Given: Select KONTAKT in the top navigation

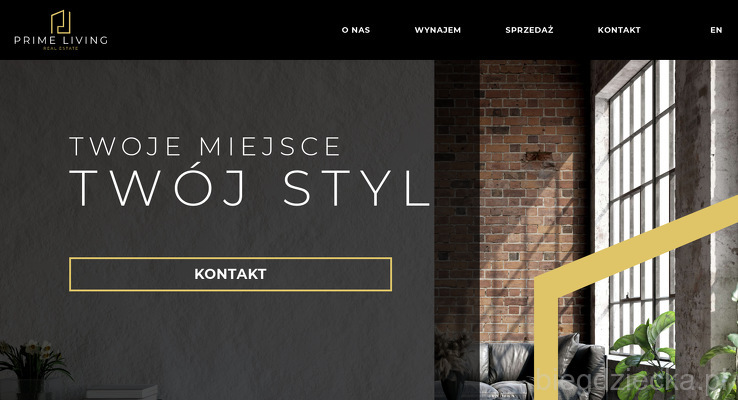Looking at the screenshot, I should (619, 30).
